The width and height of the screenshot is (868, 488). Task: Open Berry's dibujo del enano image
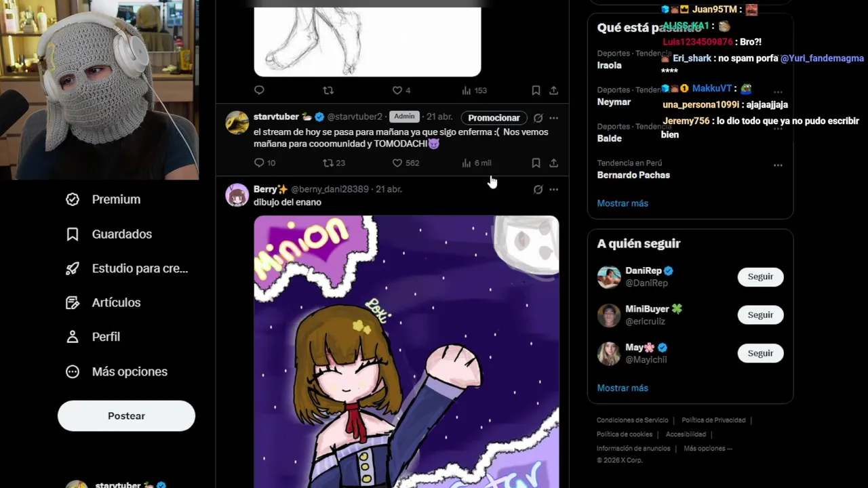(x=406, y=352)
